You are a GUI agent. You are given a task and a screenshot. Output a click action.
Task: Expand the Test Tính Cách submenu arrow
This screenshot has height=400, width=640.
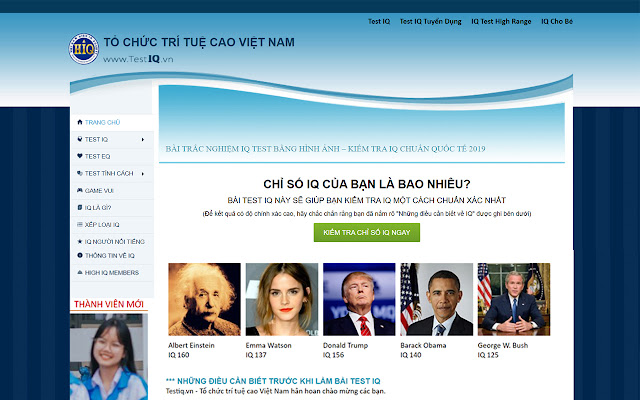[x=143, y=173]
